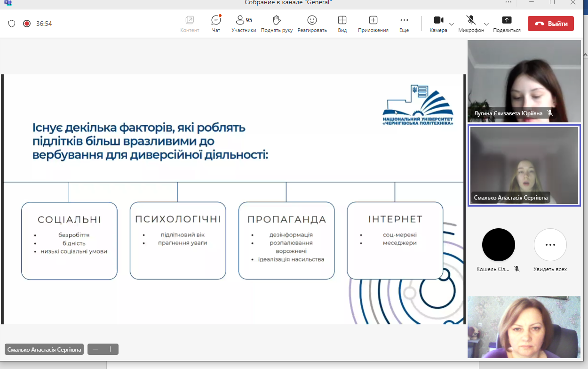Image resolution: width=588 pixels, height=369 pixels.
Task: Open the More (Еще) actions menu
Action: [x=404, y=21]
